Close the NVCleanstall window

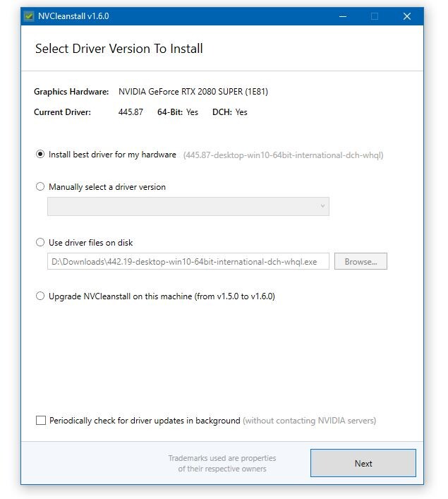tap(407, 16)
